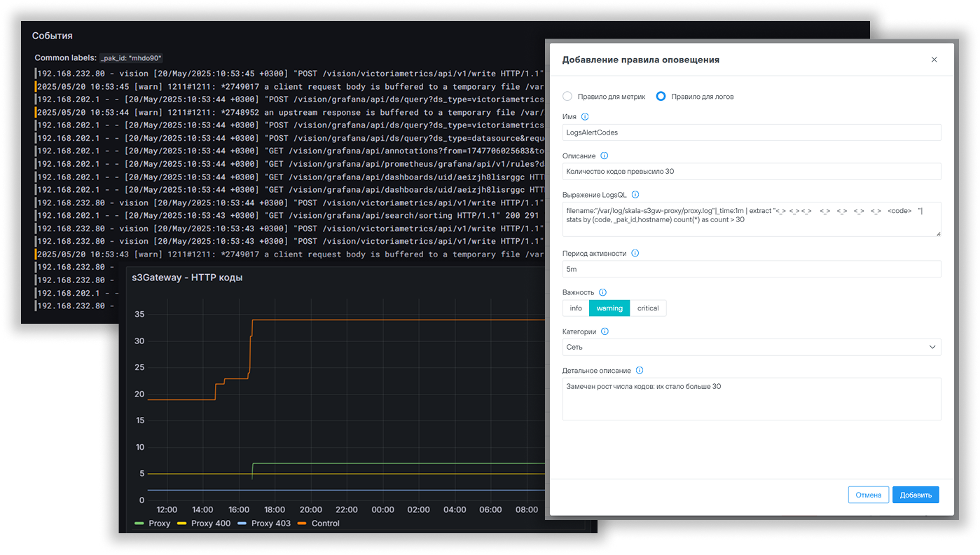Screen dimensions: 980x555
Task: Click the info icon beside Выражение LogsQL
Action: point(635,195)
